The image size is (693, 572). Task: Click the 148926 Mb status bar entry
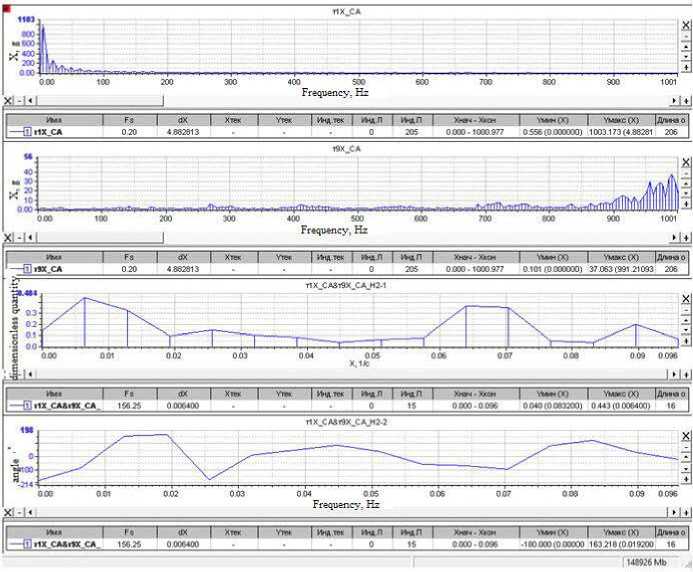(x=646, y=562)
